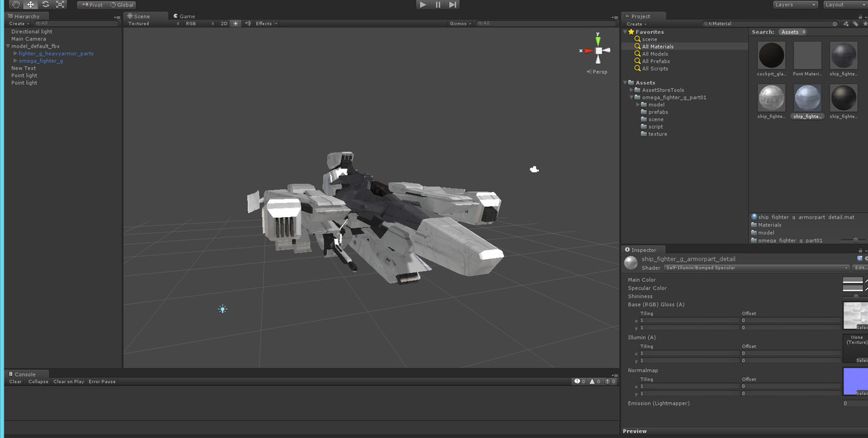Switch to the Console tab
The width and height of the screenshot is (868, 438).
pyautogui.click(x=25, y=374)
